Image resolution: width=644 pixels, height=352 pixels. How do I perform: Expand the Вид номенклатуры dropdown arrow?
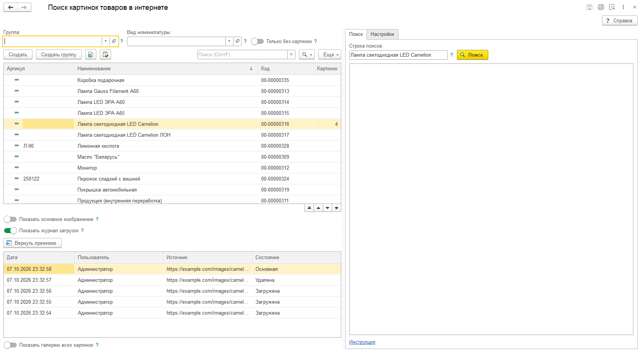point(229,41)
